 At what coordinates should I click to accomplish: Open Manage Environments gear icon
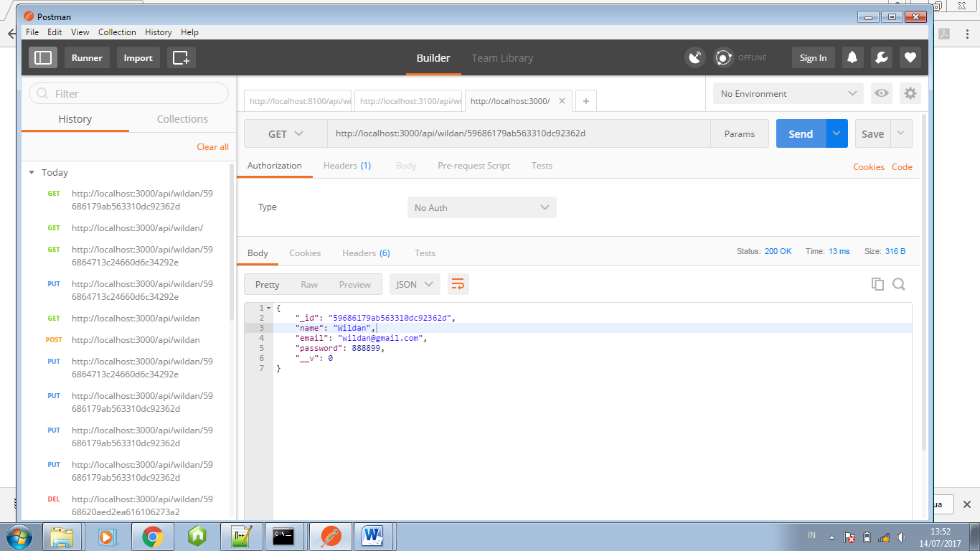pyautogui.click(x=910, y=93)
